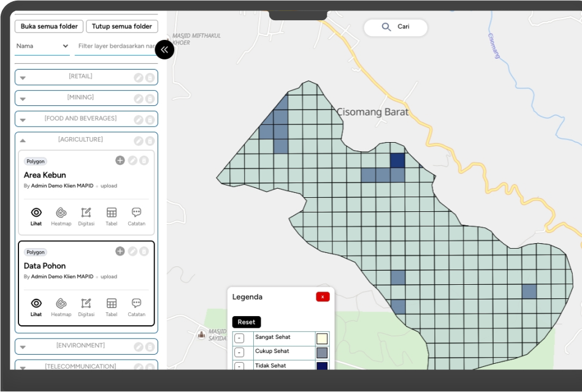Viewport: 582px width, 392px height.
Task: Click Cukup Sehat color swatch in legend
Action: click(322, 353)
